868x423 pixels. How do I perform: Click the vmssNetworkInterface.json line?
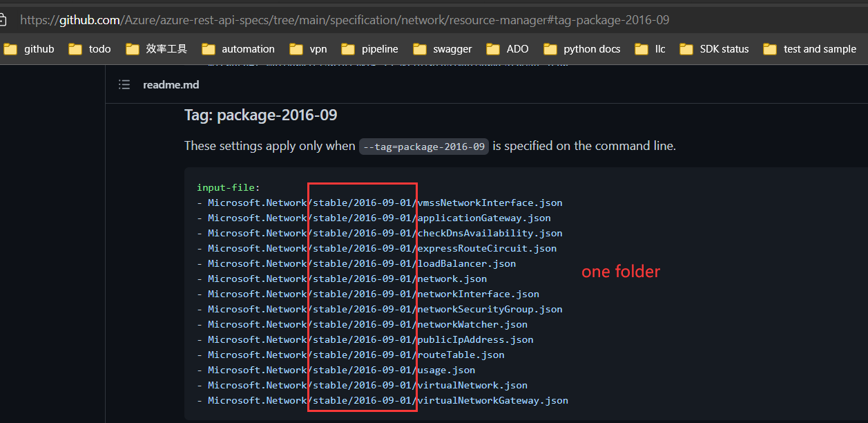coord(380,203)
